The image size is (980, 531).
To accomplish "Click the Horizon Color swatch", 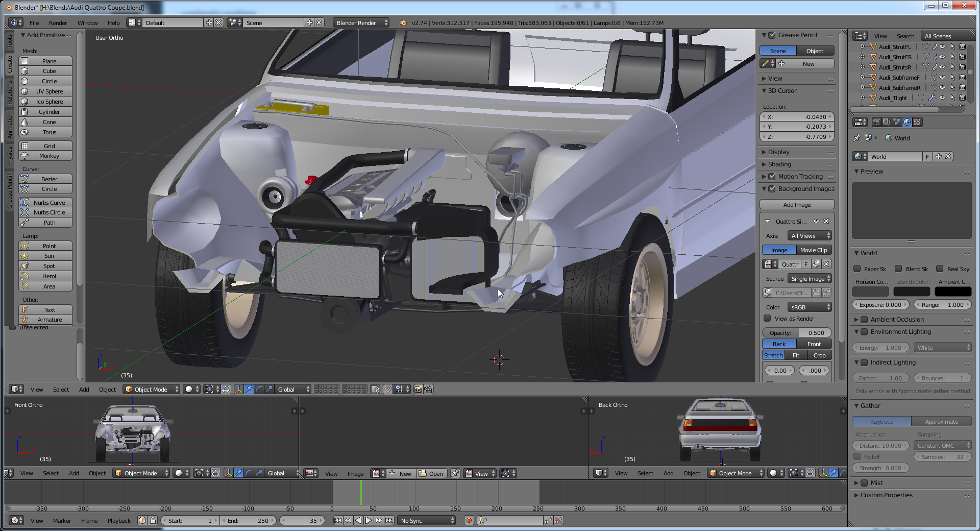I will point(870,292).
